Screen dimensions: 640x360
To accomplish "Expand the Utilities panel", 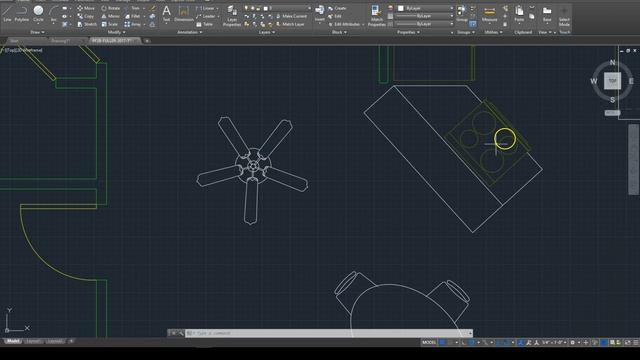I will click(x=493, y=32).
